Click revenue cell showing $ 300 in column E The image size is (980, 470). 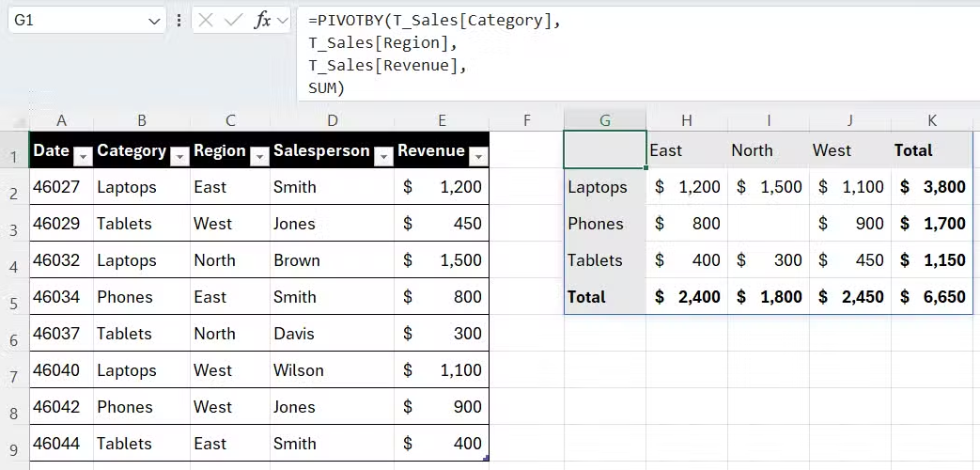pyautogui.click(x=442, y=334)
